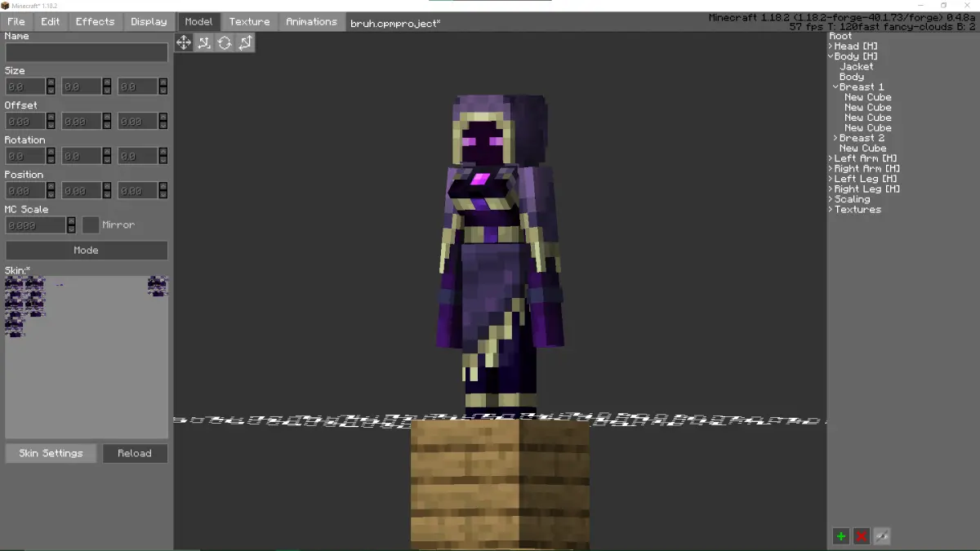Click the down arrow on the third Size field
The height and width of the screenshot is (551, 980).
(163, 91)
